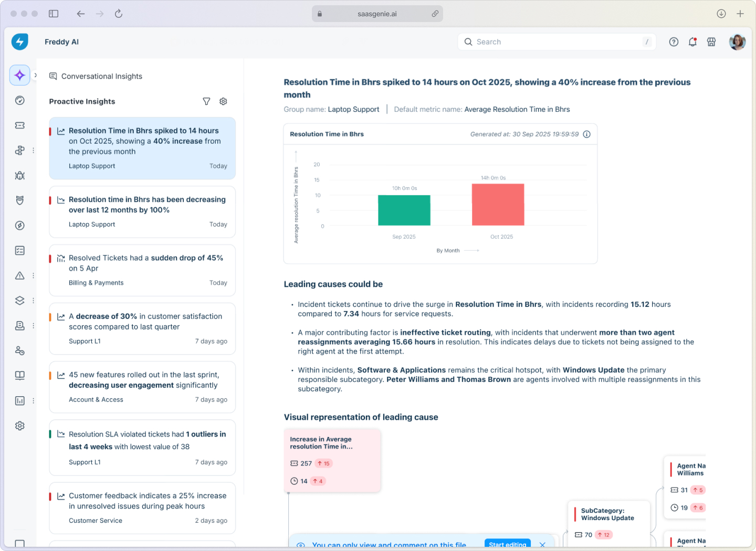
Task: Click the Start editing button on the banner
Action: tap(507, 545)
